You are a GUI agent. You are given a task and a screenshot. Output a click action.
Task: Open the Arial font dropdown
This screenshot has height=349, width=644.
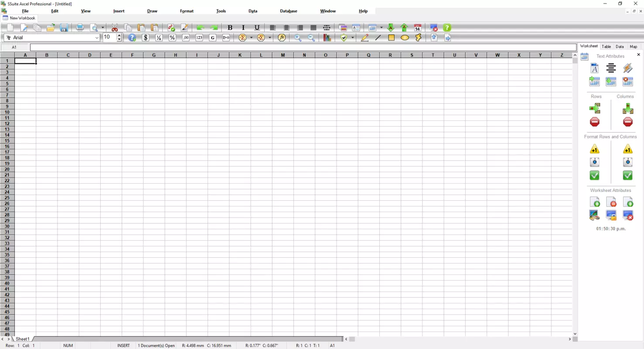click(x=97, y=38)
